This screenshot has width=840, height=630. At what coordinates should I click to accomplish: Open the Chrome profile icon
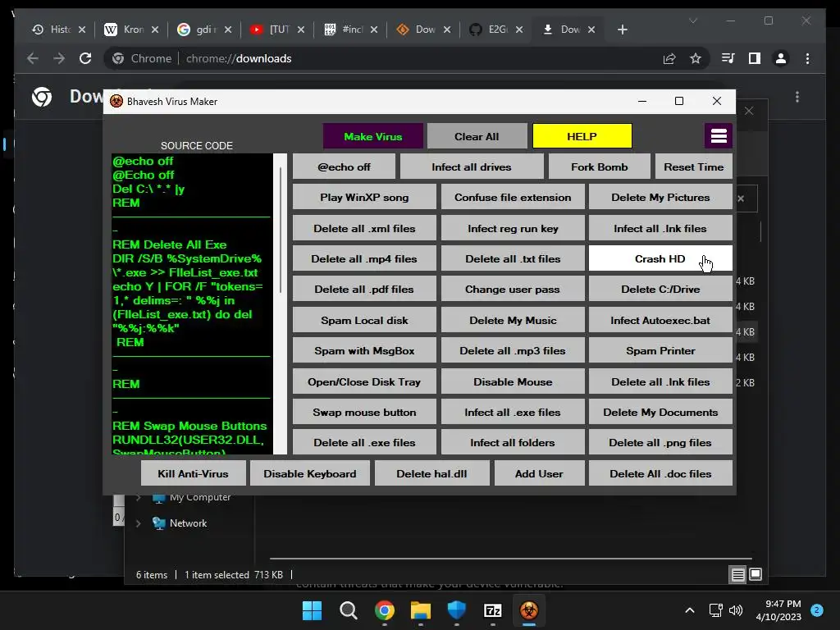(781, 58)
